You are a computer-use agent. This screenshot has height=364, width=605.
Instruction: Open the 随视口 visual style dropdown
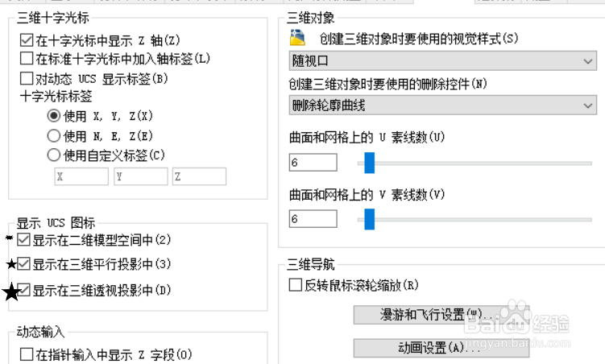(x=442, y=61)
